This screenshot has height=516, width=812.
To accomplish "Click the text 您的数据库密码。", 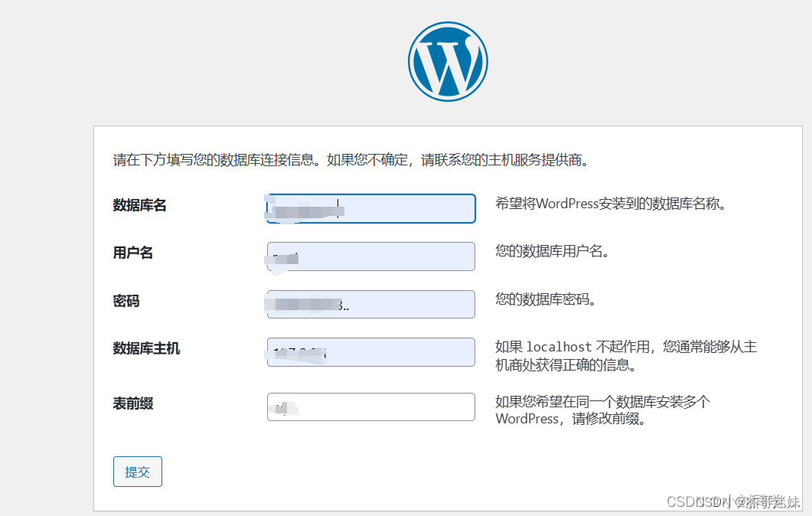I will pos(546,299).
